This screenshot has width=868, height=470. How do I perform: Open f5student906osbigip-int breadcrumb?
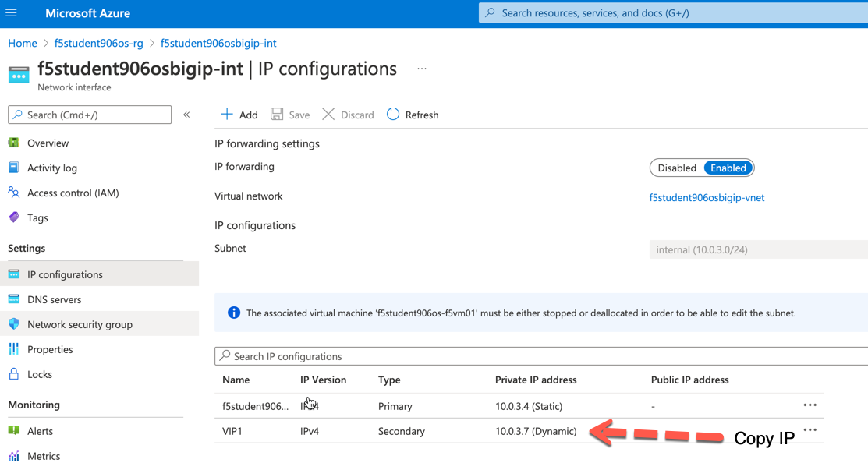pos(218,43)
